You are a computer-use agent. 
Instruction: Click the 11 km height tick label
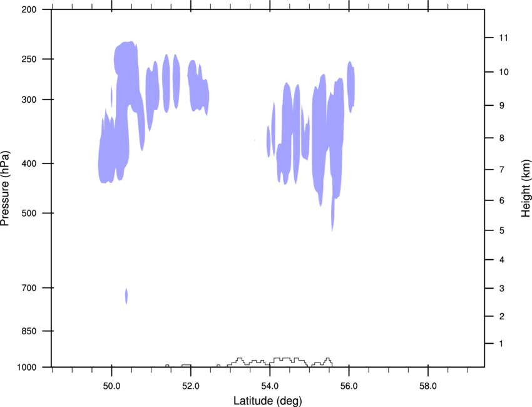pos(503,38)
